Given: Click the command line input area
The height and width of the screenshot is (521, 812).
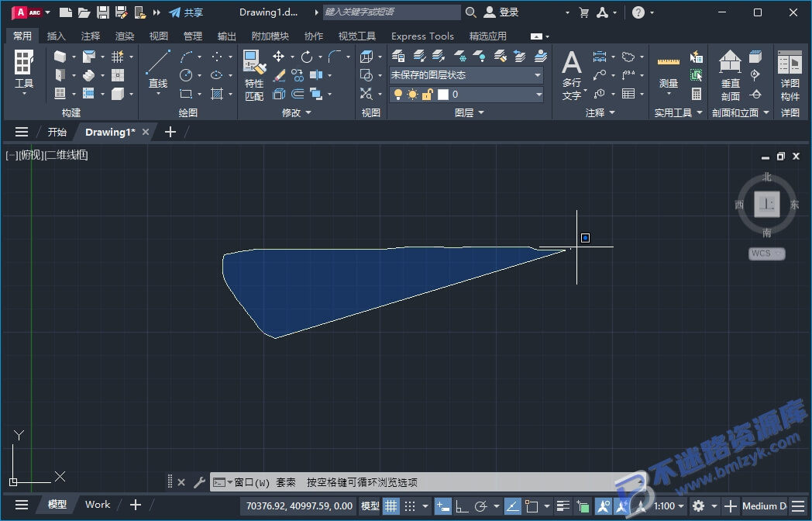Looking at the screenshot, I should coord(427,482).
